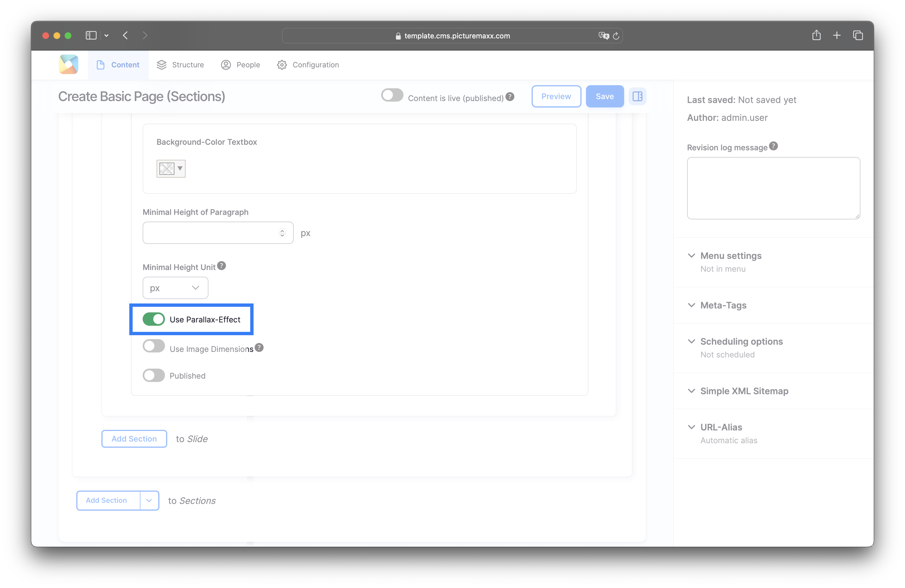The image size is (905, 588).
Task: Click help icon beside Use Image Dimensions
Action: point(259,347)
